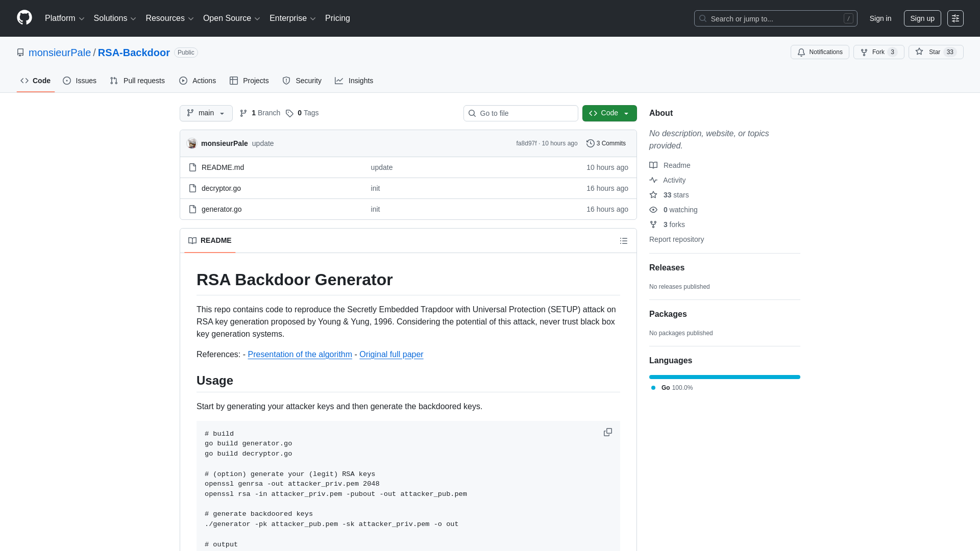Click the file icon next to decryptor.go

[x=193, y=188]
